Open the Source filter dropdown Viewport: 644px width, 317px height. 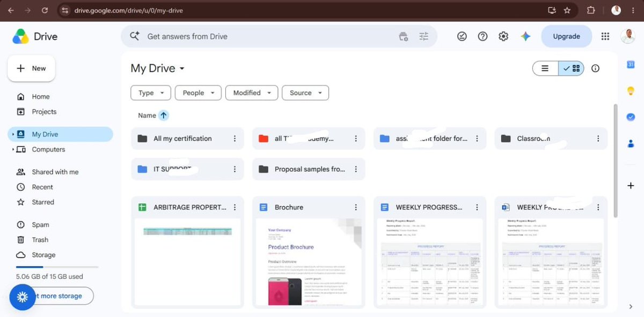305,93
